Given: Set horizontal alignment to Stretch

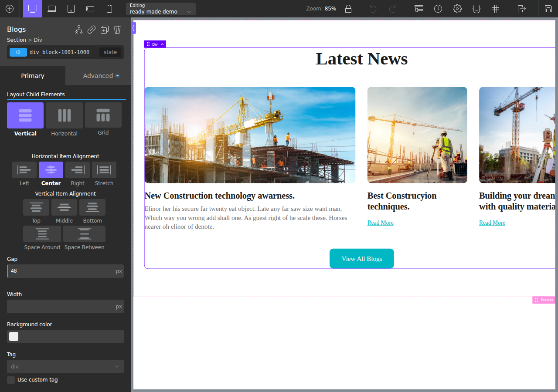Looking at the screenshot, I should click(104, 170).
